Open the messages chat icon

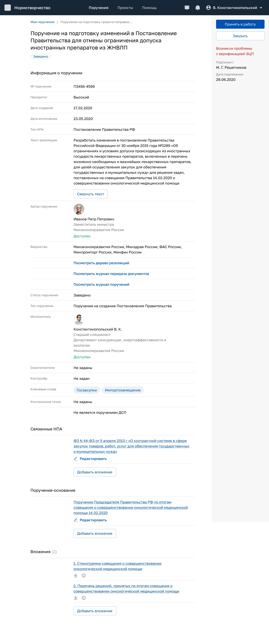click(x=187, y=8)
